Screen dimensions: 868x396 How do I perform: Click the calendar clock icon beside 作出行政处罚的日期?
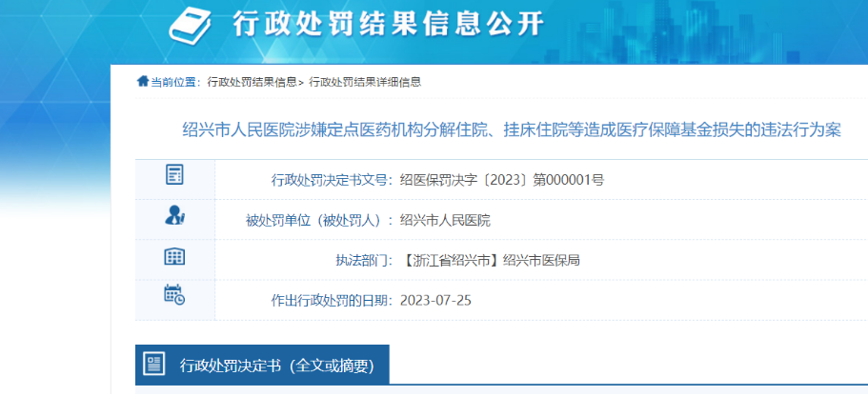[174, 295]
